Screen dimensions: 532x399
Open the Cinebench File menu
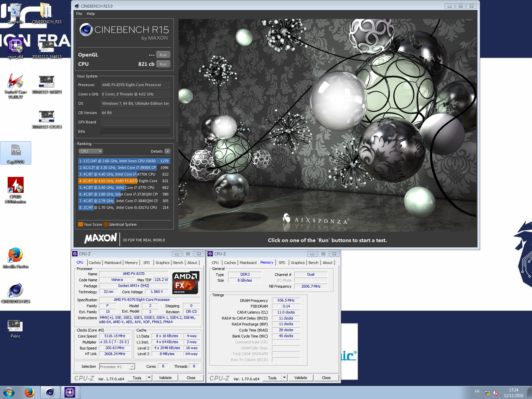(x=79, y=14)
